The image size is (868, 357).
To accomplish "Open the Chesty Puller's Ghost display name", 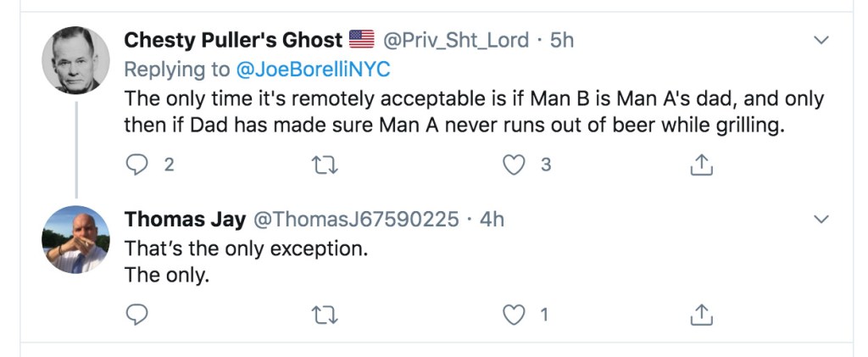I will coord(233,40).
